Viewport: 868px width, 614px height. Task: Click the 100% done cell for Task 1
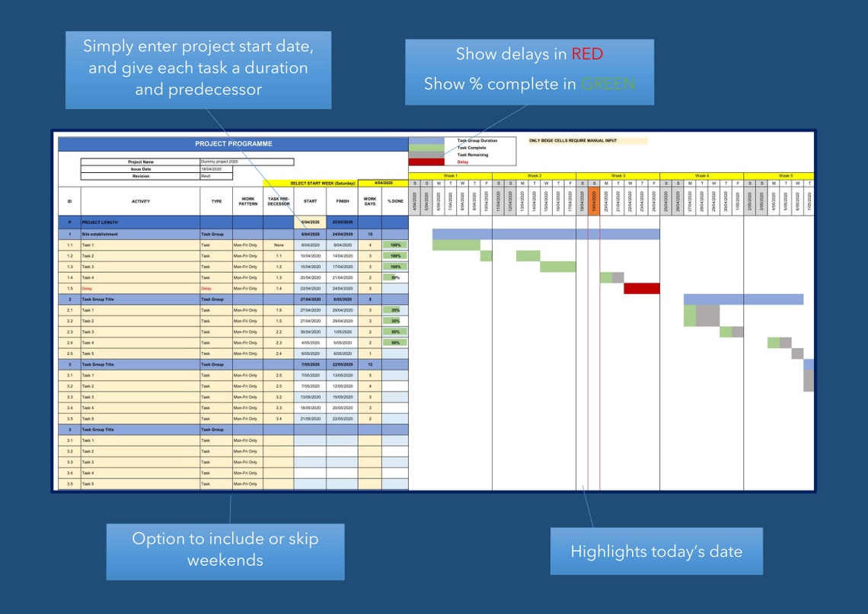coord(397,245)
